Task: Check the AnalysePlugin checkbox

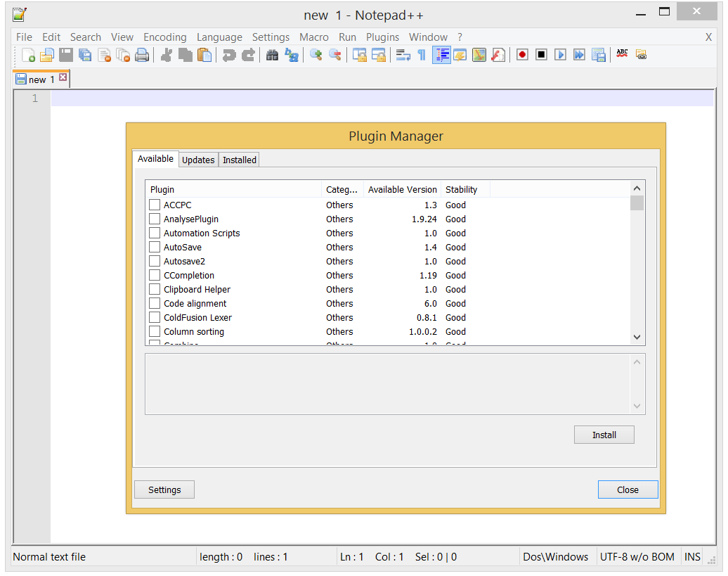Action: click(155, 218)
